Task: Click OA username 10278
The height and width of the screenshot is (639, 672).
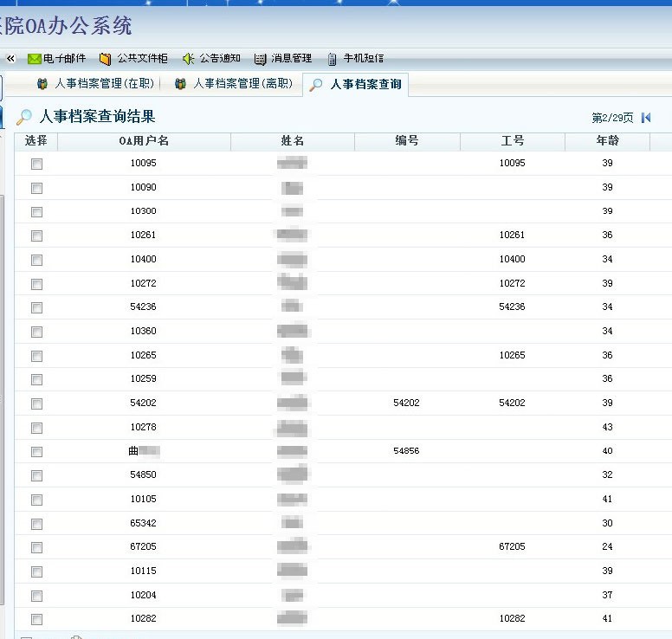Action: click(143, 427)
